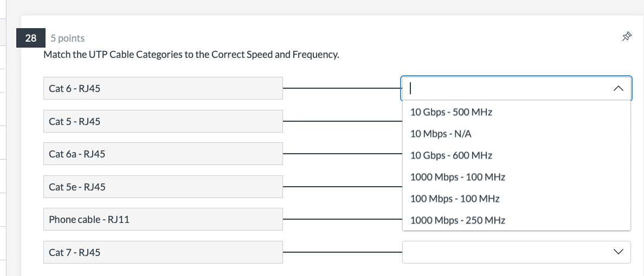Click the Cat 6 - RJ45 label box
Image resolution: width=644 pixels, height=276 pixels.
(x=163, y=88)
